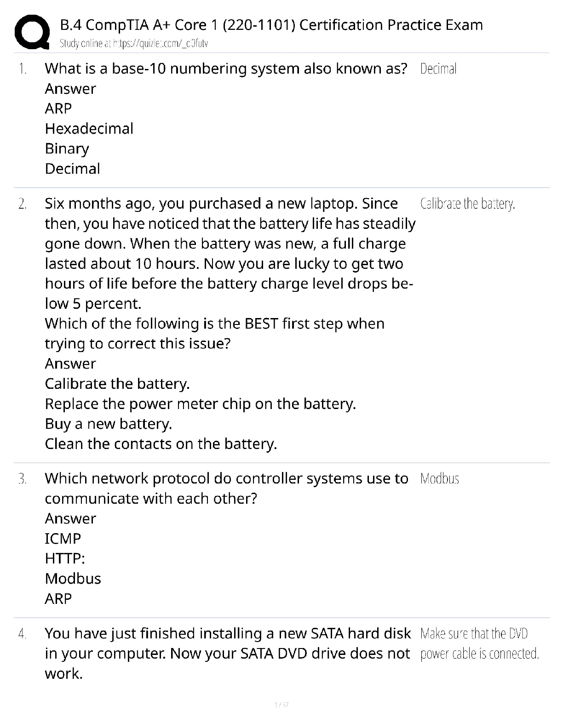The height and width of the screenshot is (728, 563).
Task: Select 'Buy a new battery.' option
Action: [x=108, y=424]
